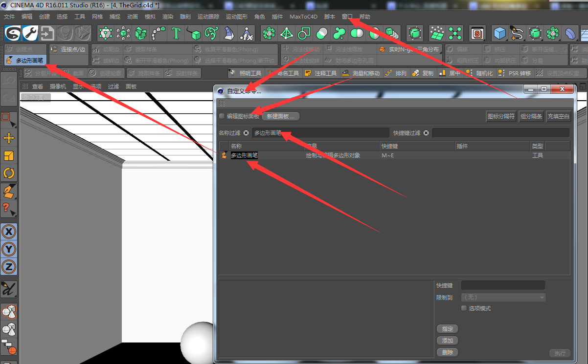This screenshot has width=588, height=364.
Task: Click 删除 button
Action: click(x=447, y=352)
